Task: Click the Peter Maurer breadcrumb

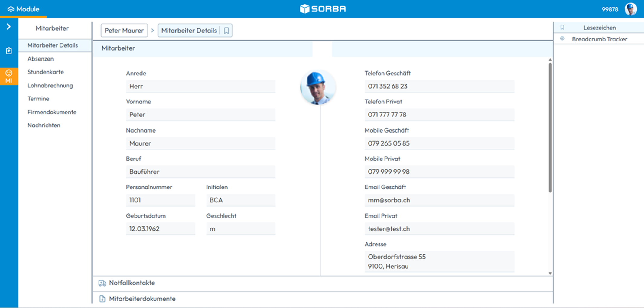Action: tap(124, 31)
